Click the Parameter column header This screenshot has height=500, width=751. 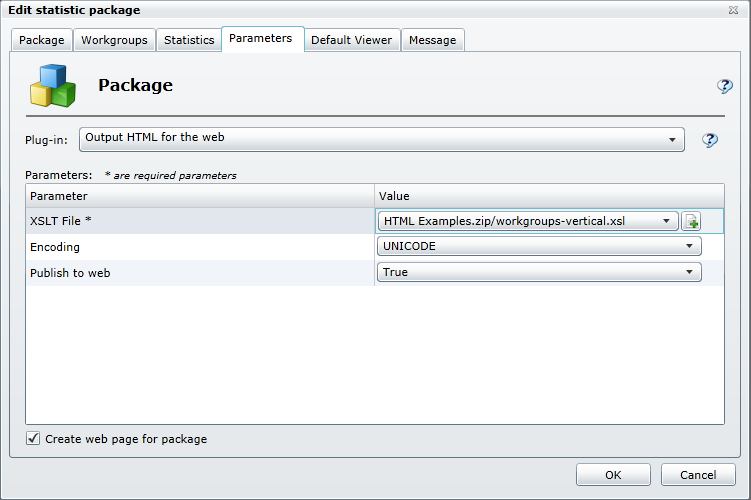click(x=200, y=196)
